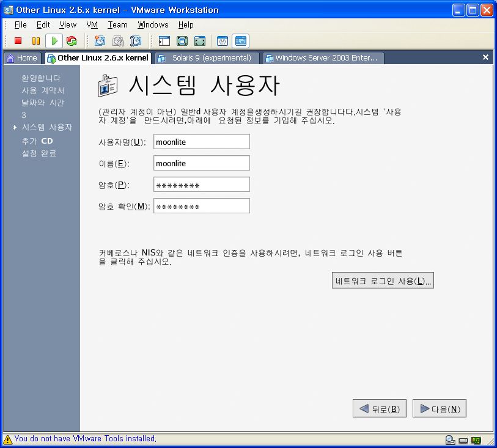This screenshot has height=448, width=497.
Task: Open the snapshot manager toolbar icon
Action: pos(136,41)
